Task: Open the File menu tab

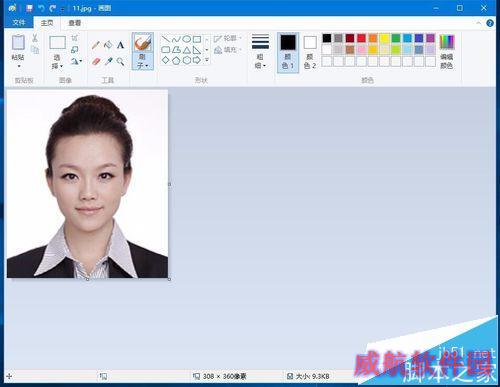Action: tap(19, 23)
